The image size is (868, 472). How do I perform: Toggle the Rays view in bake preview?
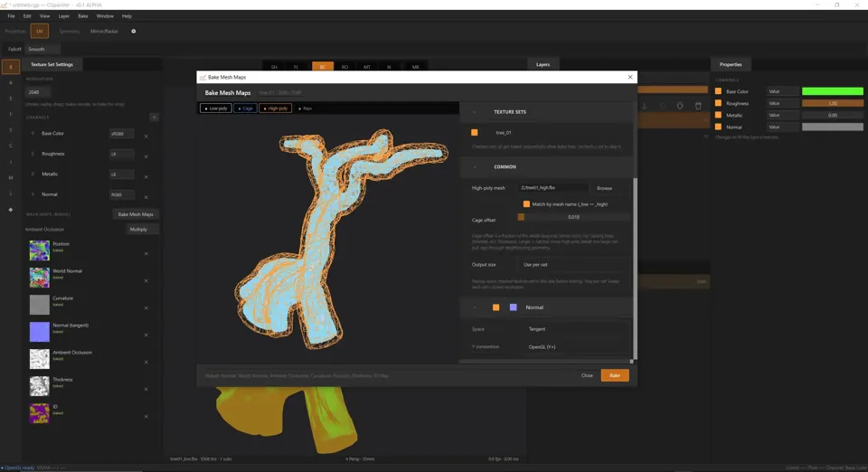tap(305, 109)
